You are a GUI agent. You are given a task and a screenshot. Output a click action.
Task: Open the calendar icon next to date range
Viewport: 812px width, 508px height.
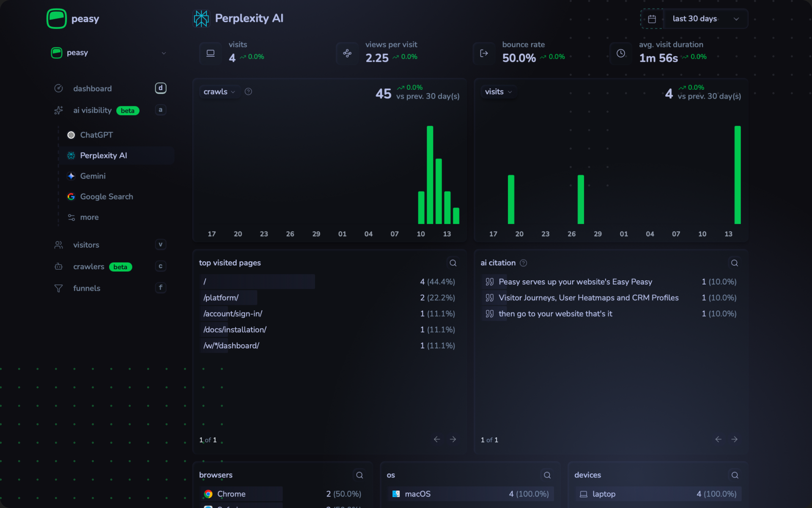pos(652,19)
